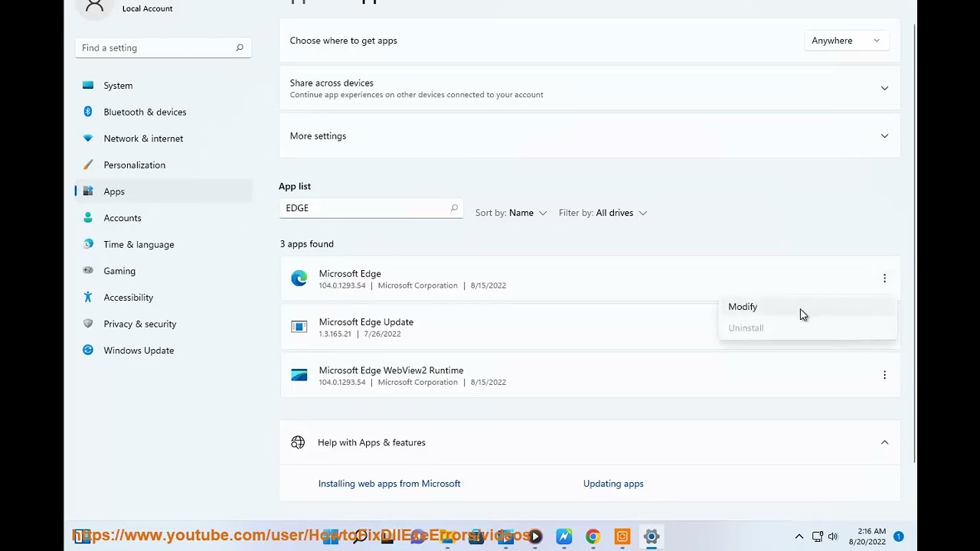Open Installing web apps from Microsoft link
The height and width of the screenshot is (551, 980).
tap(389, 484)
